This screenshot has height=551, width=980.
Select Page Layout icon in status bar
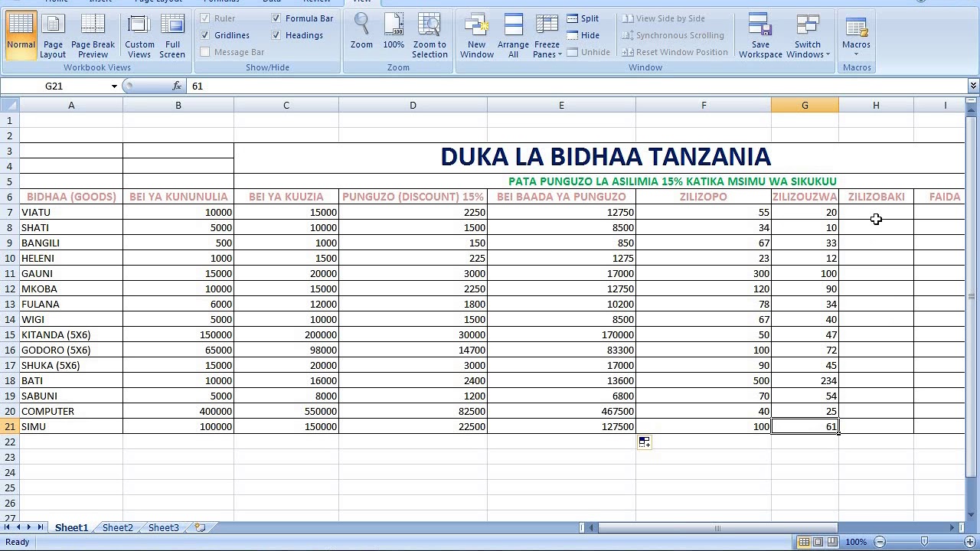click(x=818, y=542)
